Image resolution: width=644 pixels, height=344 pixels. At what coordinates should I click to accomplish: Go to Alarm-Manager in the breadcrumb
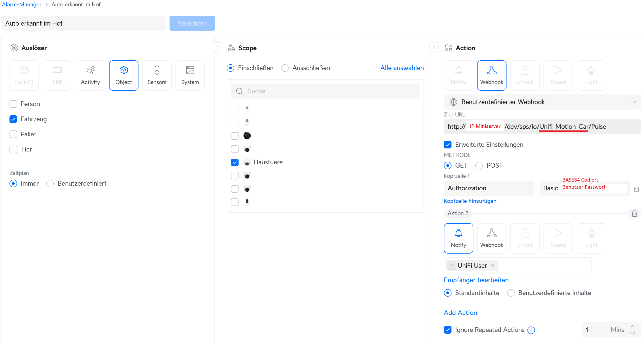22,4
